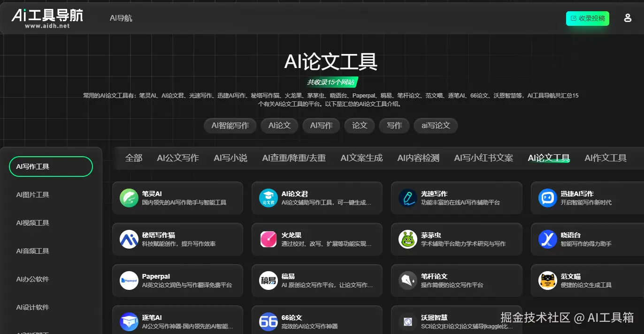This screenshot has width=644, height=334.
Task: Open the 逐笔AI card title
Action: [x=152, y=318]
